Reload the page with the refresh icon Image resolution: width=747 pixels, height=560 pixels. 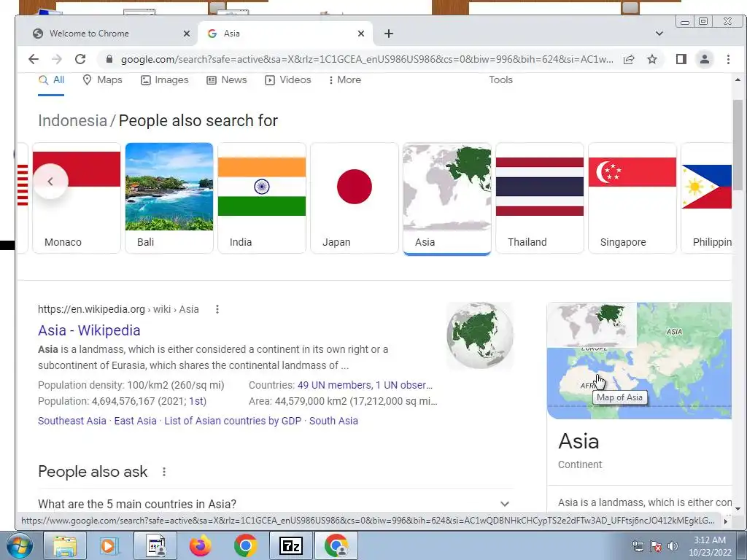80,59
